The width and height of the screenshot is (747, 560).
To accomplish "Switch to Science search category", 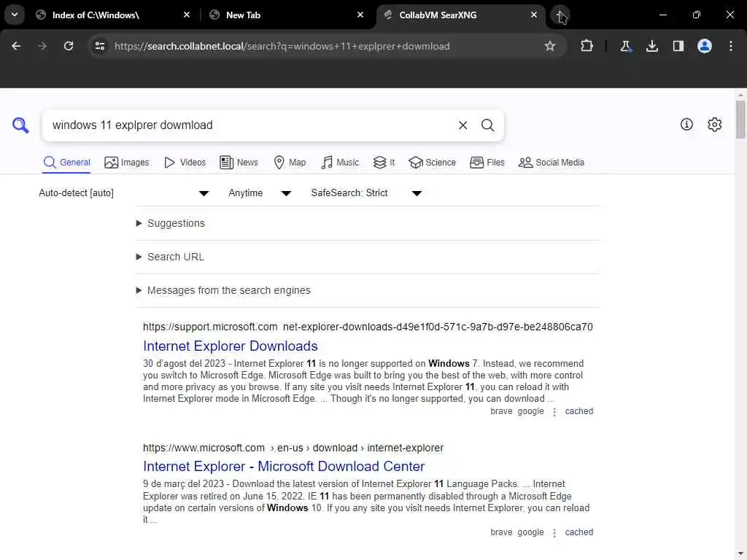I will (x=432, y=163).
